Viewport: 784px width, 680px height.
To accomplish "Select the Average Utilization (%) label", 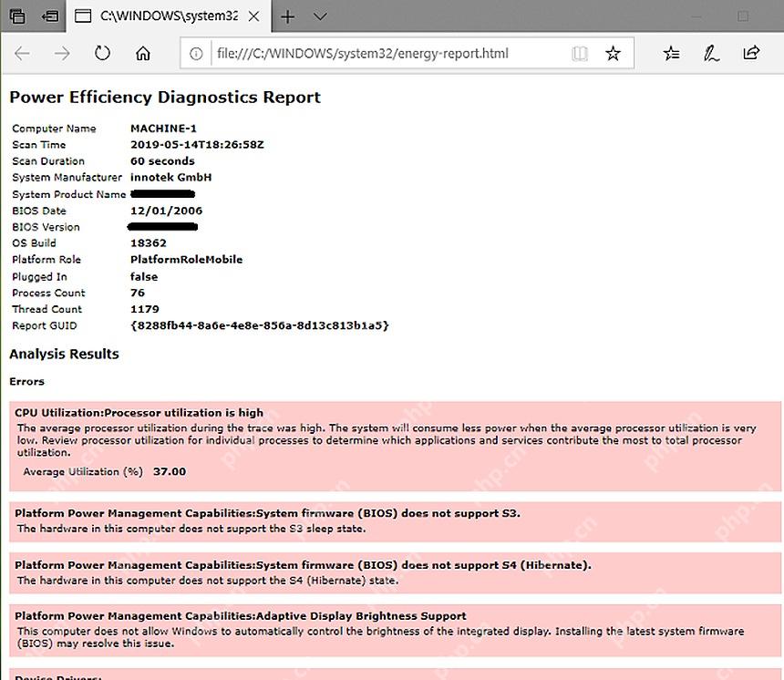I will (83, 471).
